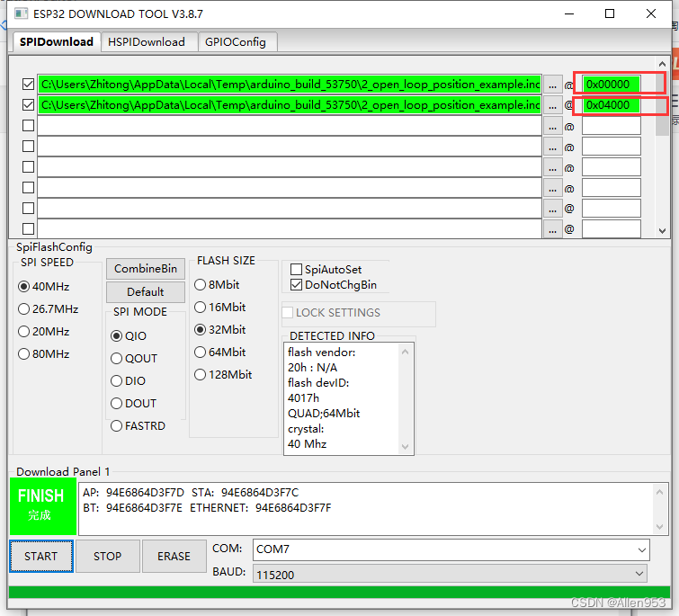Viewport: 679px width, 616px height.
Task: Select 80MHz SPI speed
Action: tap(44, 354)
